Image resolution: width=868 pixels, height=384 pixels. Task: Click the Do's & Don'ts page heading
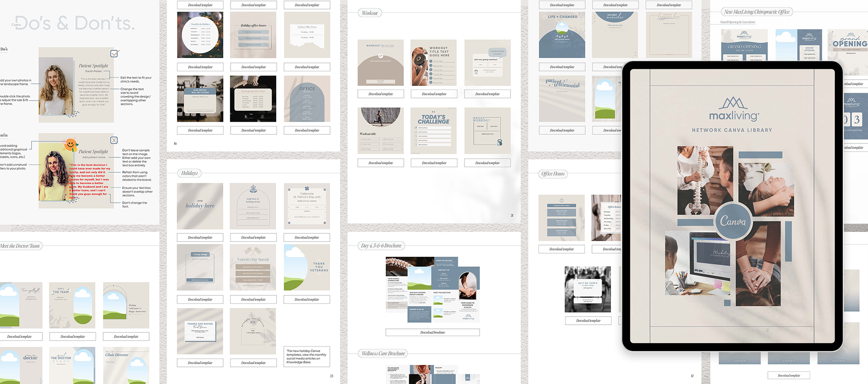[75, 23]
